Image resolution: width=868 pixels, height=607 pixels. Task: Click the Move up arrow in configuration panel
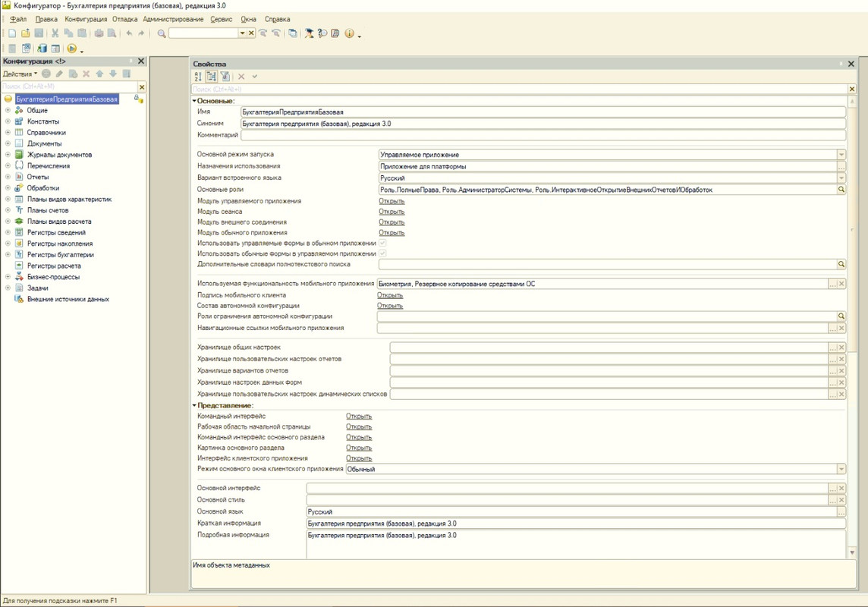coord(99,74)
